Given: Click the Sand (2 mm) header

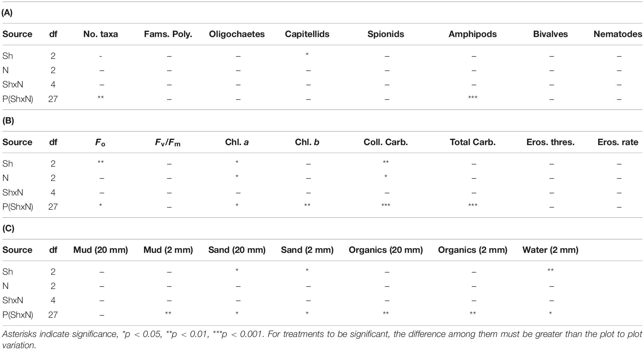Looking at the screenshot, I should 307,250.
